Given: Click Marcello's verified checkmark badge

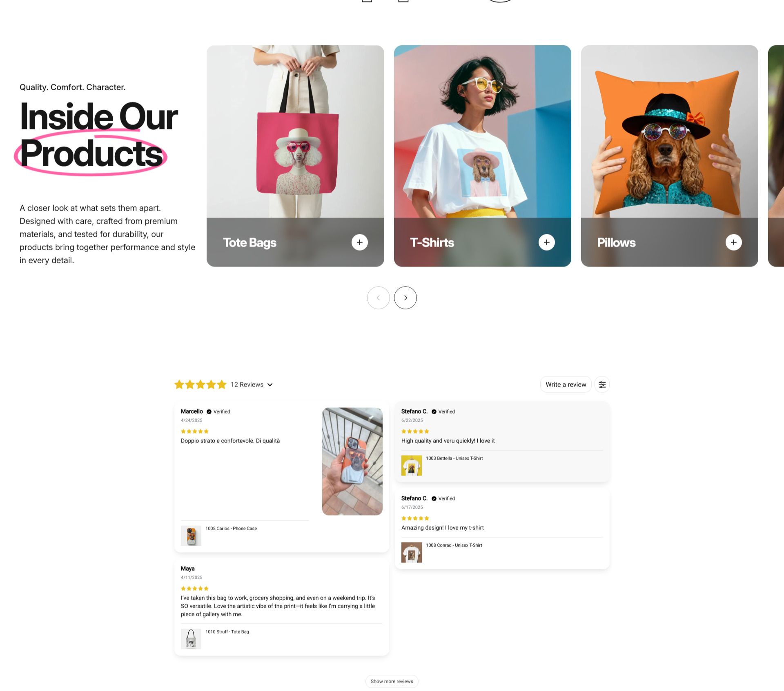Looking at the screenshot, I should point(209,412).
